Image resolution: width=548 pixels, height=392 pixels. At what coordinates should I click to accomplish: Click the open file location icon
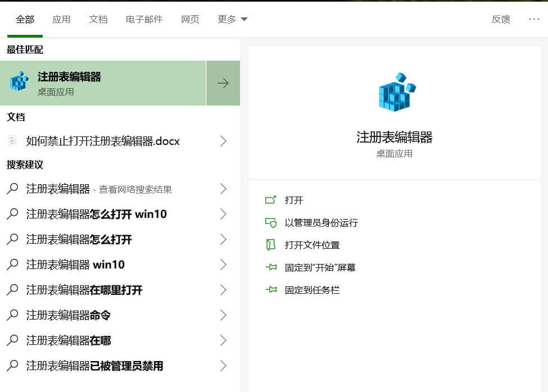pos(271,245)
